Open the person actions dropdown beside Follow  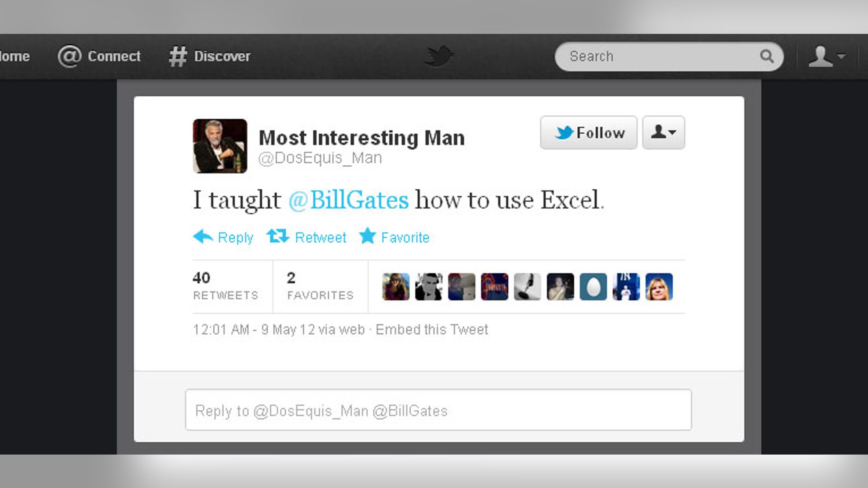click(x=663, y=132)
